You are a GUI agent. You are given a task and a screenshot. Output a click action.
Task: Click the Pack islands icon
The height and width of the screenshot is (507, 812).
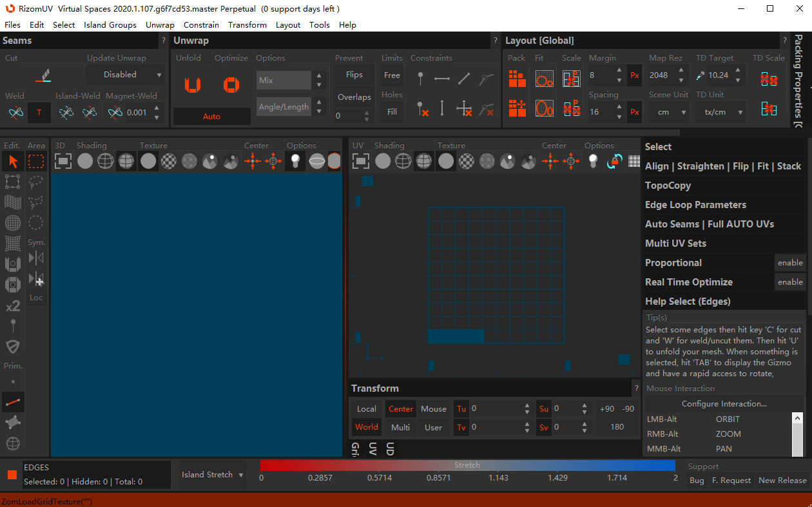click(517, 79)
